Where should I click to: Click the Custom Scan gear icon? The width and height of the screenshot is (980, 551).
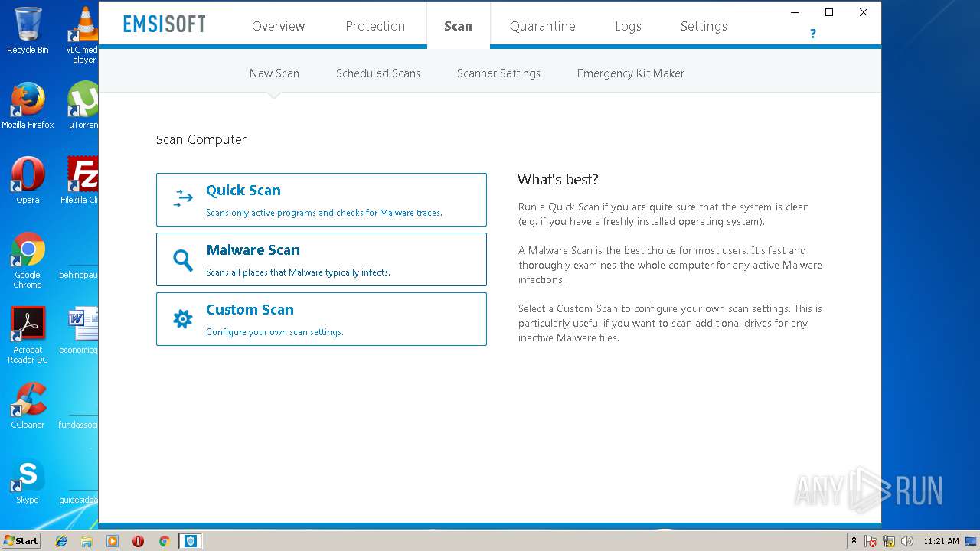point(182,319)
